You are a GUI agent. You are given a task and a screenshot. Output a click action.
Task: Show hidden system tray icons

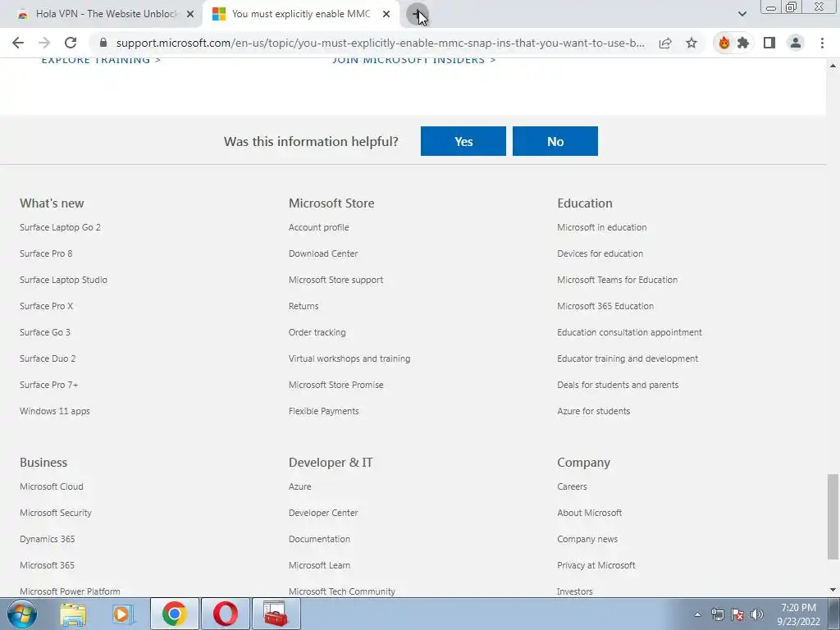click(x=697, y=614)
